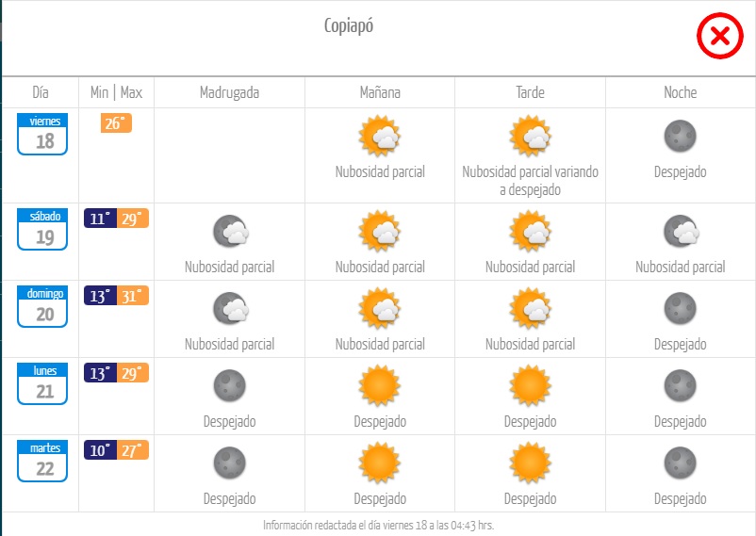Click the Madrugada column header
Screen dimensions: 756x536
229,92
